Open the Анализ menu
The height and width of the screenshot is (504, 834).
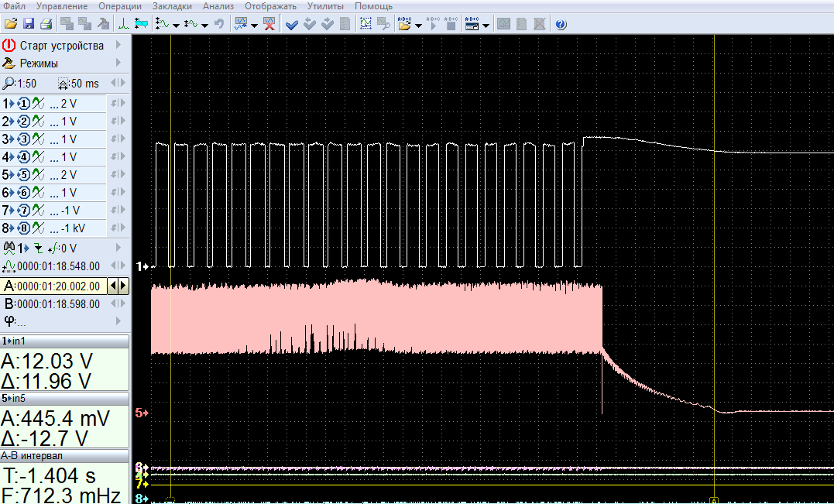pyautogui.click(x=218, y=6)
